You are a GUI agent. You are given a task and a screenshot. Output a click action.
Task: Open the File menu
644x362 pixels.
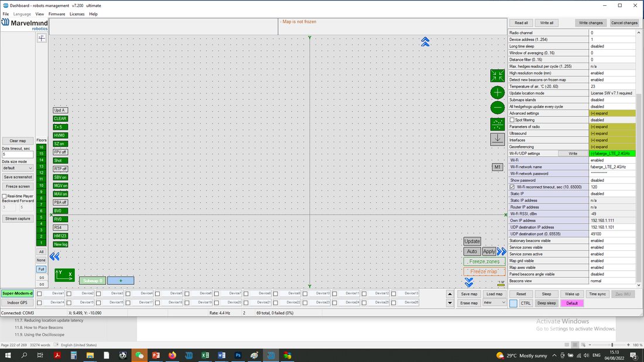[x=6, y=14]
